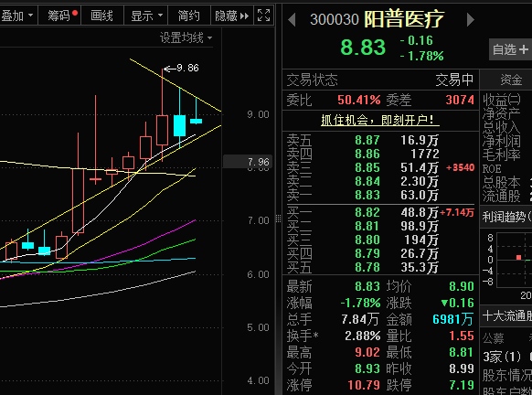Add stock via 自选 button

tap(510, 49)
